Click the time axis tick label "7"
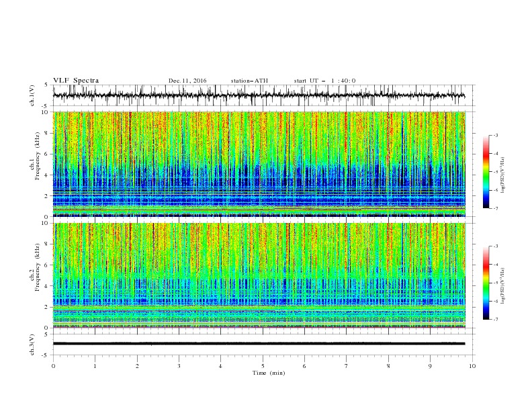The height and width of the screenshot is (411, 532). pos(346,366)
